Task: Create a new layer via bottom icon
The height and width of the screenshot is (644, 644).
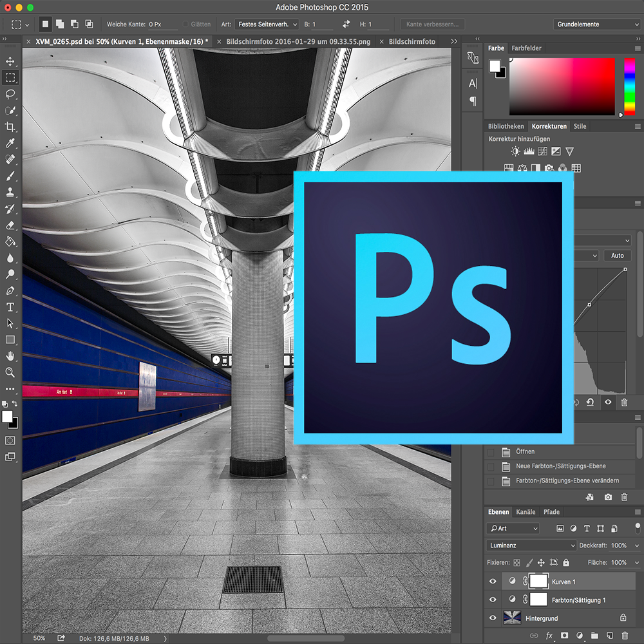Action: coord(610,636)
